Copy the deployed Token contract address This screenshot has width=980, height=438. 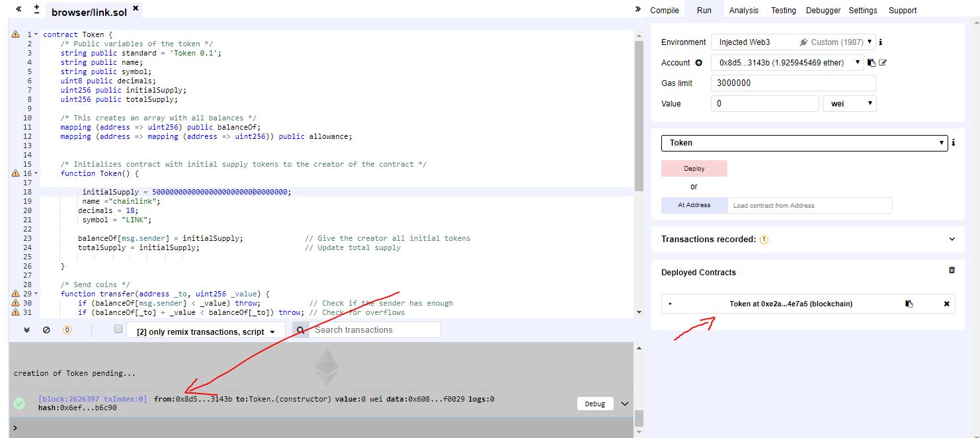pos(909,304)
